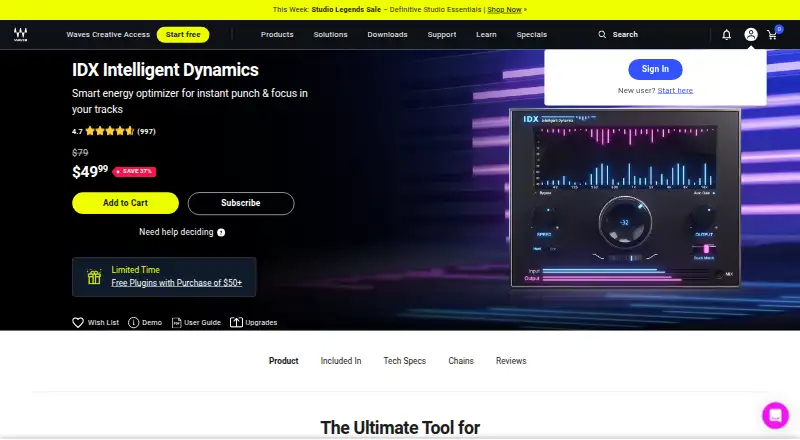The image size is (800, 440).
Task: Click the Sign In button
Action: 655,69
